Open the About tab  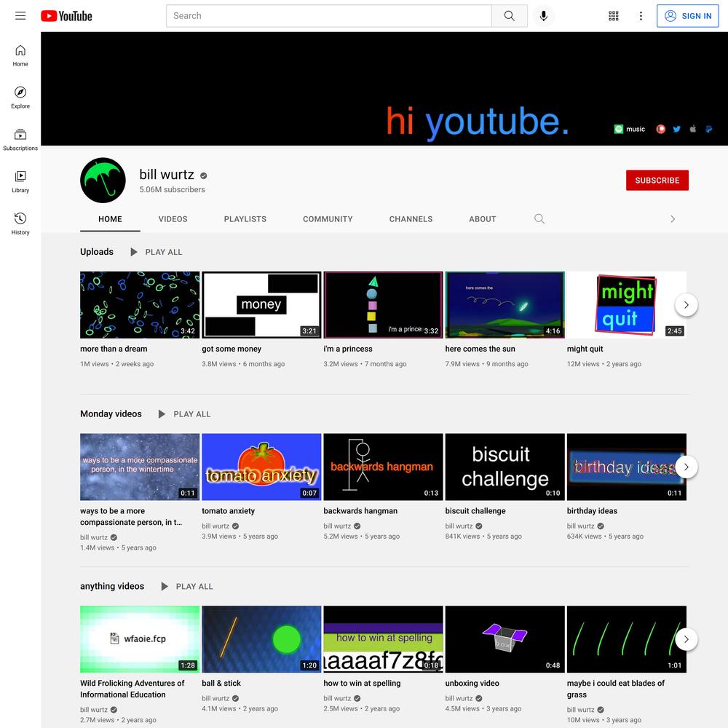coord(483,219)
